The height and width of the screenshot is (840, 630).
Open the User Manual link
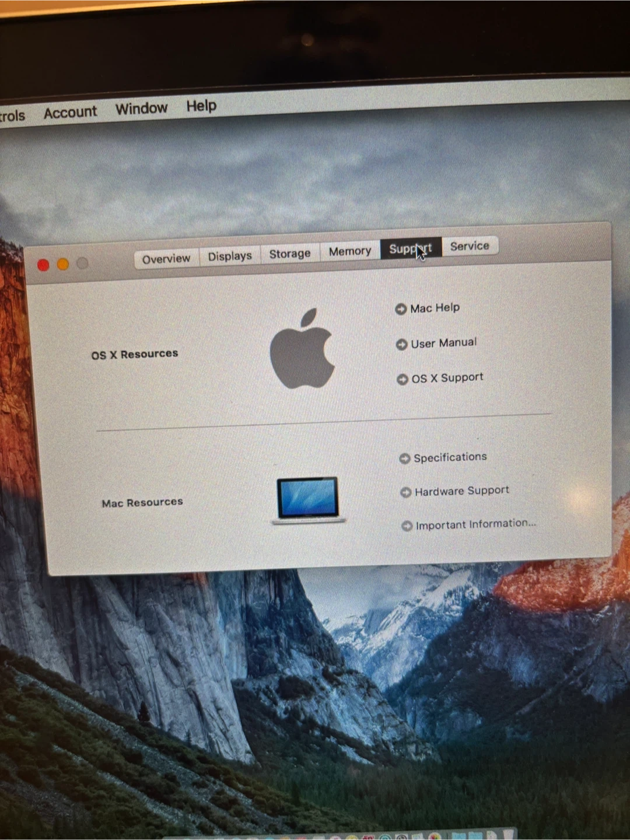pos(443,343)
